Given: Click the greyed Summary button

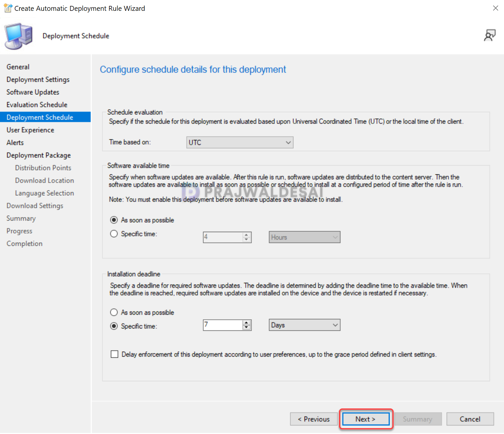Looking at the screenshot, I should [x=418, y=419].
